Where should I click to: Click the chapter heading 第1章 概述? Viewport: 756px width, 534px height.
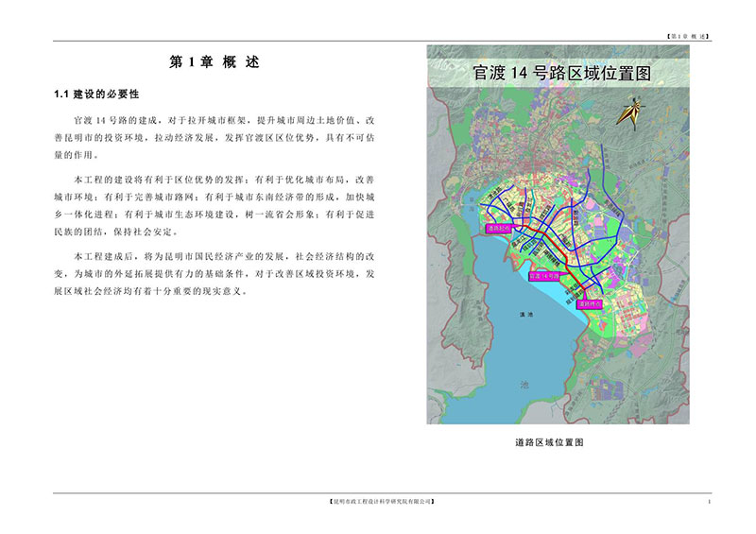coord(213,62)
